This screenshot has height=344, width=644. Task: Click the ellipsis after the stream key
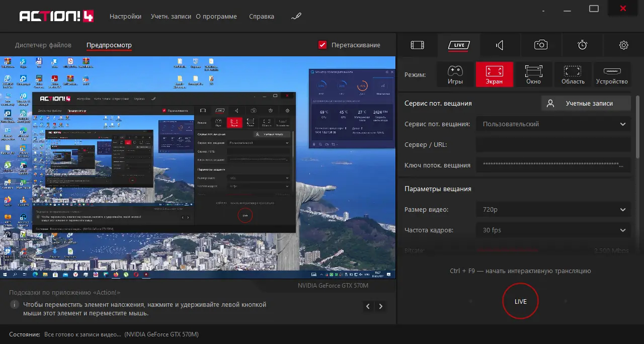(621, 166)
